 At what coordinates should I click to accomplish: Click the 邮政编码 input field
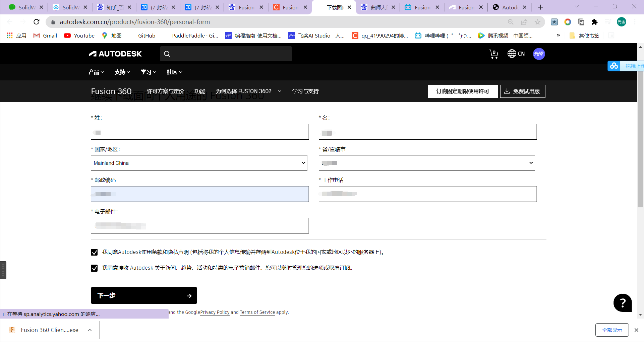199,194
